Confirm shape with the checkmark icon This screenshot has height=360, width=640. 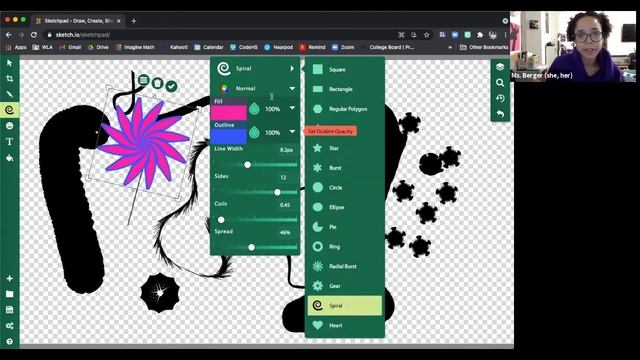coord(171,86)
